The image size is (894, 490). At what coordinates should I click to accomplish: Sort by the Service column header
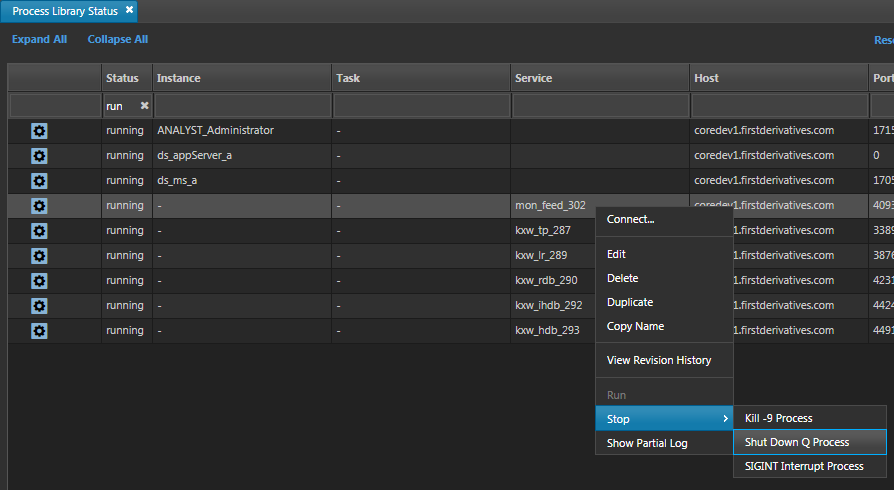click(x=600, y=78)
